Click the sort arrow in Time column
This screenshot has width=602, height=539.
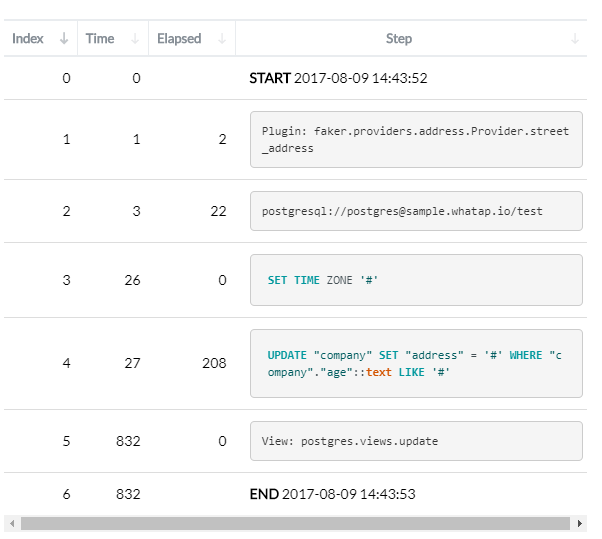[x=135, y=39]
